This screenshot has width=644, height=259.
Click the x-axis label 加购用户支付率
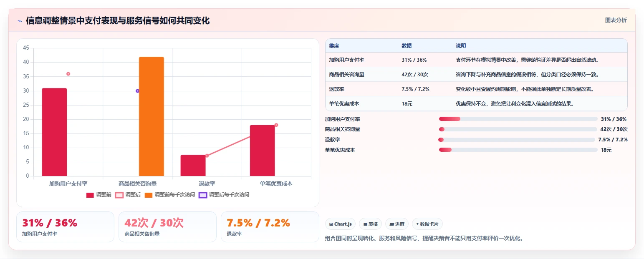coord(68,184)
